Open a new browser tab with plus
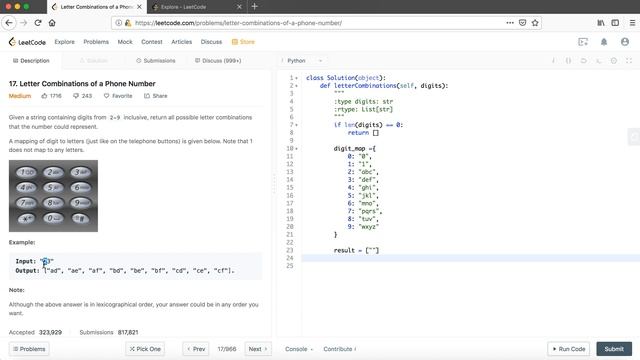 [254, 7]
